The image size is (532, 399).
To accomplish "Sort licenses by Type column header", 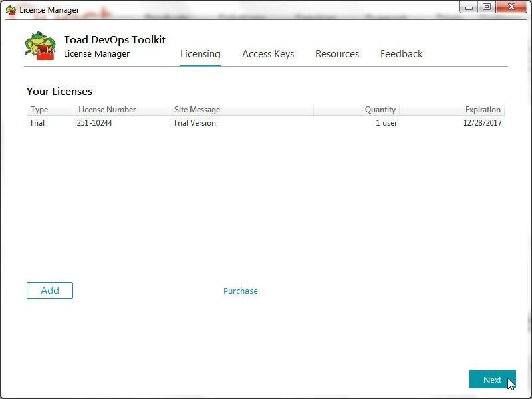I will pos(51,110).
